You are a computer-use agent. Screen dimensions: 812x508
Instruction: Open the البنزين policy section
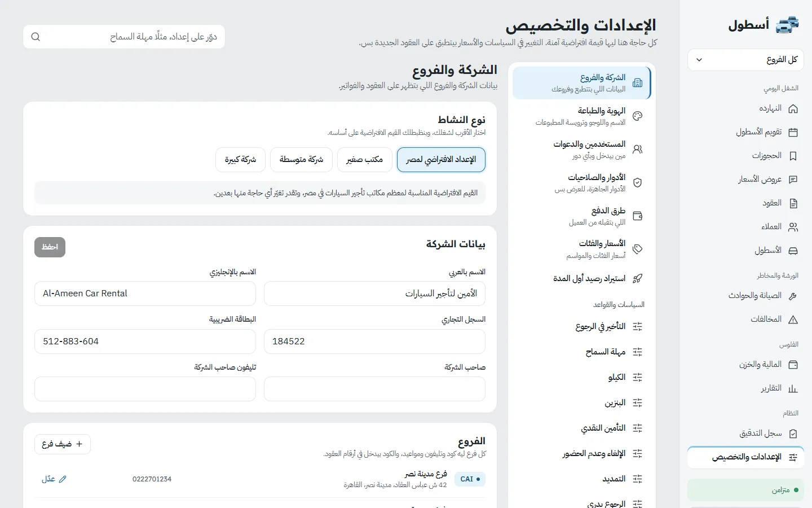581,403
